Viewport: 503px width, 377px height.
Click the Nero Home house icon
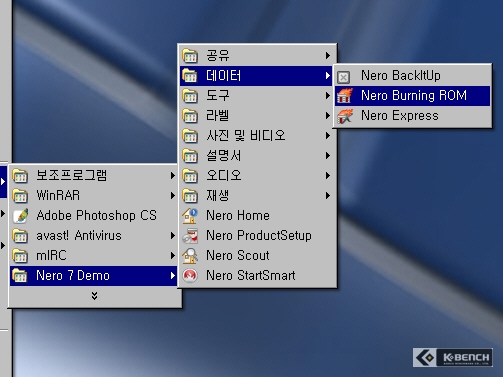190,216
